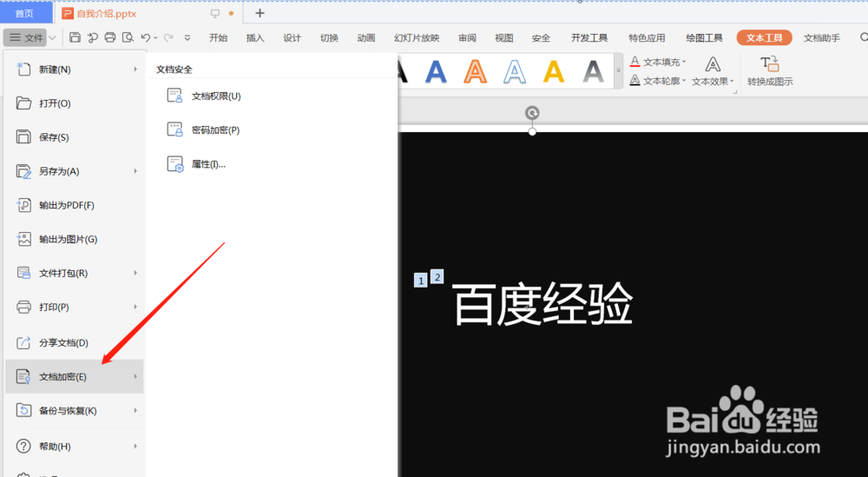Expand the submenu arrow next to 帮助(H)
868x477 pixels.
click(135, 446)
